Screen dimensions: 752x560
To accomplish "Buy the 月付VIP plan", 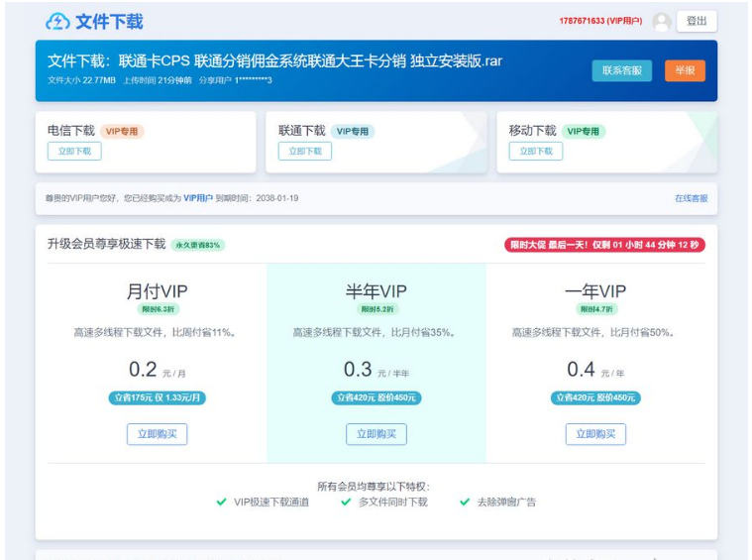I will point(157,434).
